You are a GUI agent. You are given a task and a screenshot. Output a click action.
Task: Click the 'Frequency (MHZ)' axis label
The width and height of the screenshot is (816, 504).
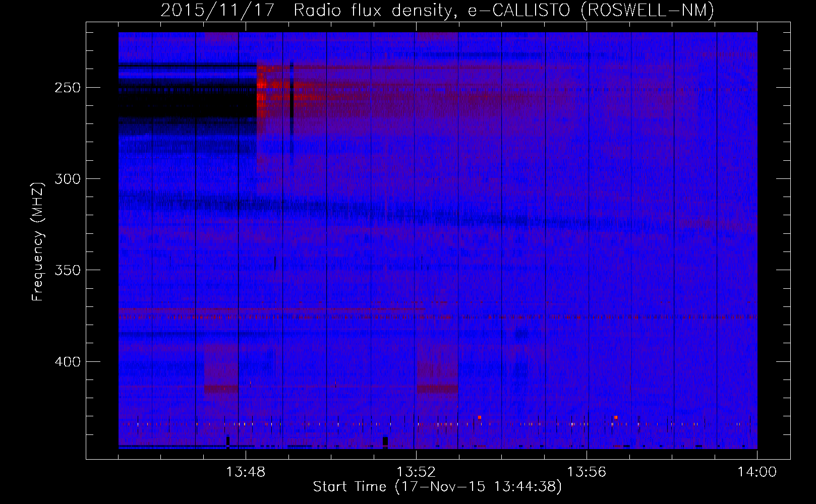tap(37, 242)
